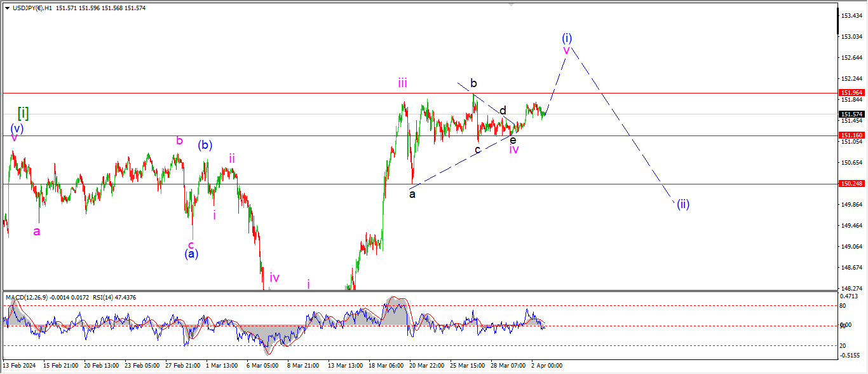
Task: Select the magenta iii wave label
Action: pos(403,82)
